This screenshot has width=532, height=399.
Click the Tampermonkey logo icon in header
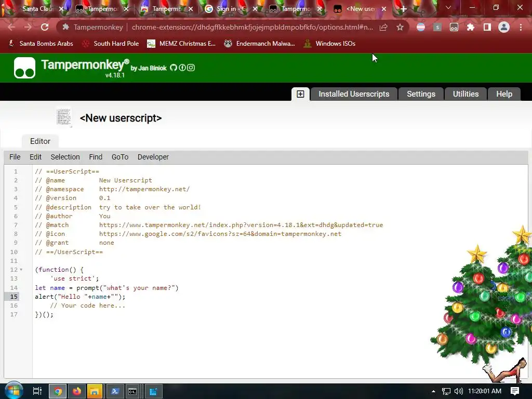coord(24,68)
